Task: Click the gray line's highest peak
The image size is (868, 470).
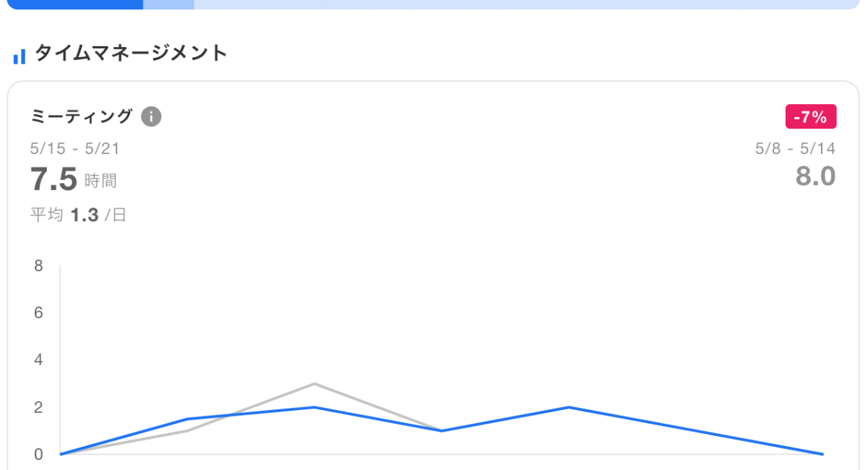Action: [x=313, y=384]
